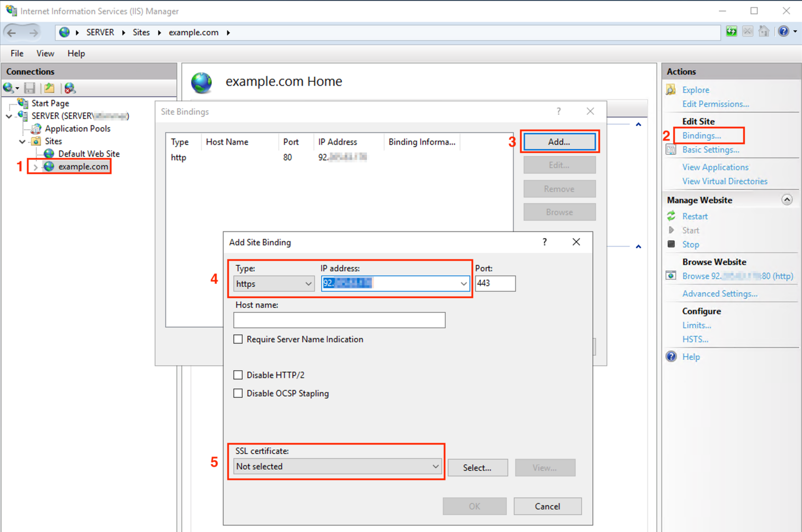
Task: Click the blue Help question icon in Actions
Action: (671, 357)
